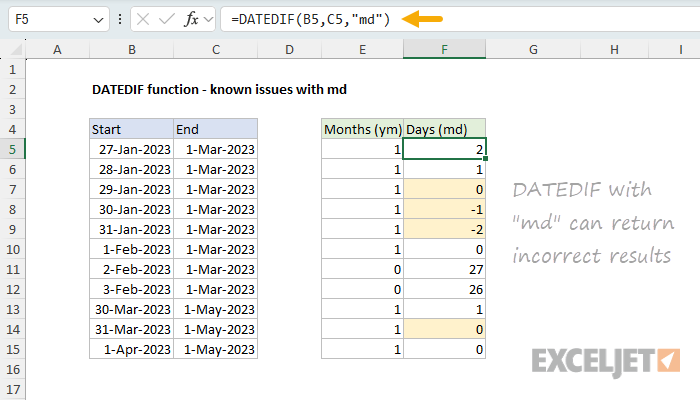
Task: Select column D header
Action: pos(289,50)
